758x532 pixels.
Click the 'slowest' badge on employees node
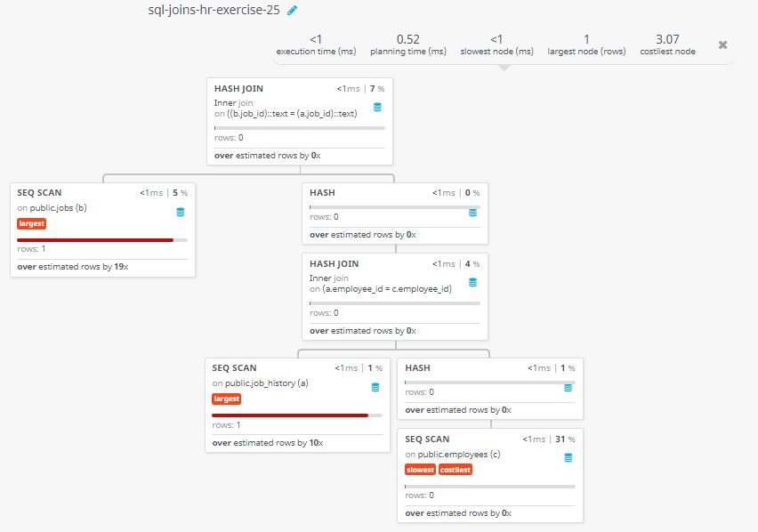point(420,470)
